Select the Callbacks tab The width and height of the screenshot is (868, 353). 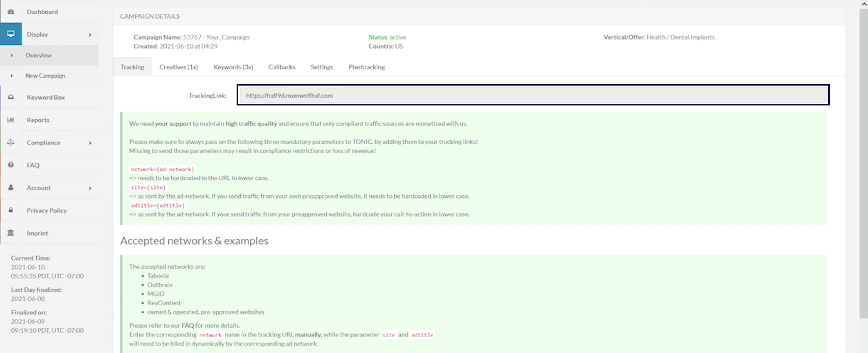pos(282,67)
